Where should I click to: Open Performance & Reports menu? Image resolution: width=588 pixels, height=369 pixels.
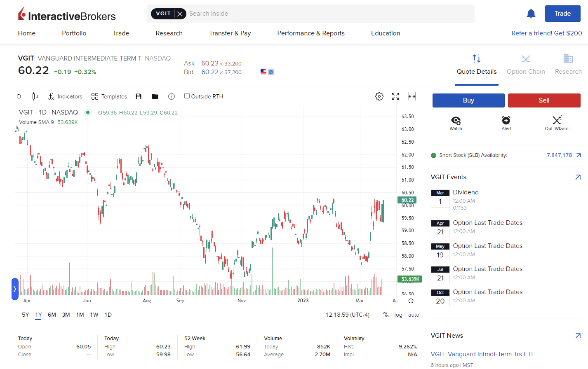point(311,33)
